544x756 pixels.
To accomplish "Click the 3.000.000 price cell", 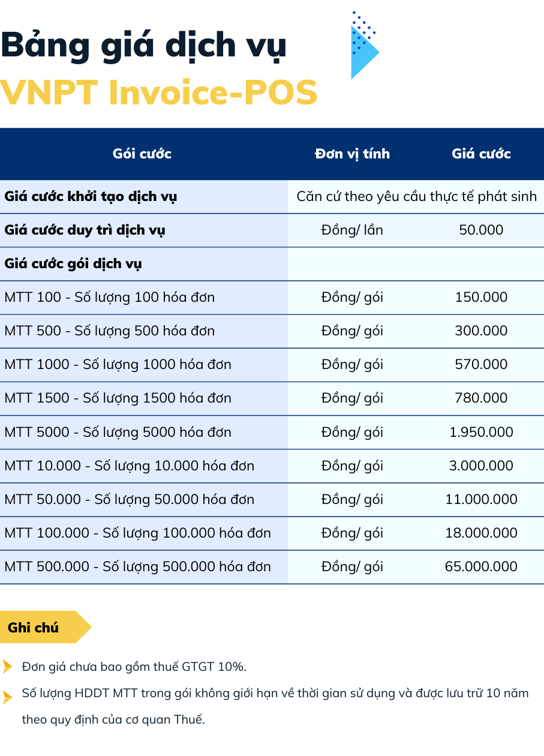I will [x=481, y=466].
